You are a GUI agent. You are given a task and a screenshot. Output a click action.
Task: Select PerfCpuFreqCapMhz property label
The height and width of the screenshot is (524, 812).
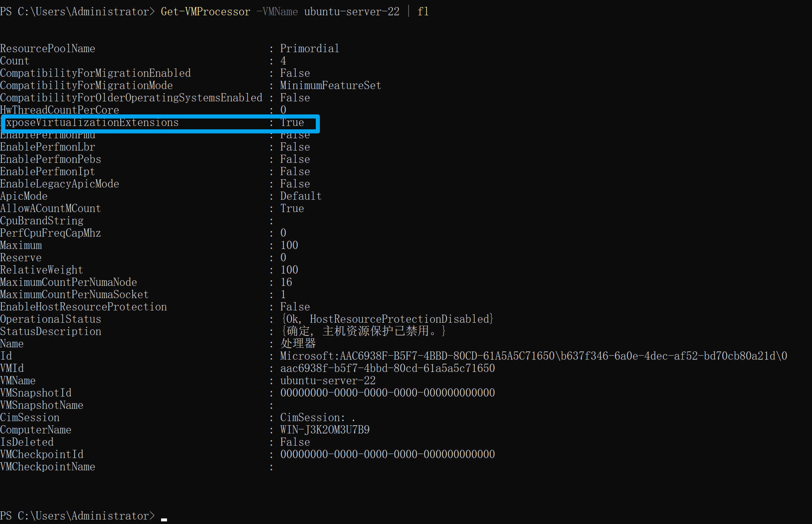point(51,233)
